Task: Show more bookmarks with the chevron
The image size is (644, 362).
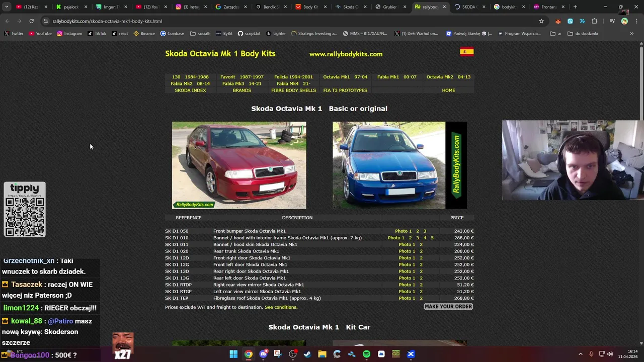Action: [632, 34]
